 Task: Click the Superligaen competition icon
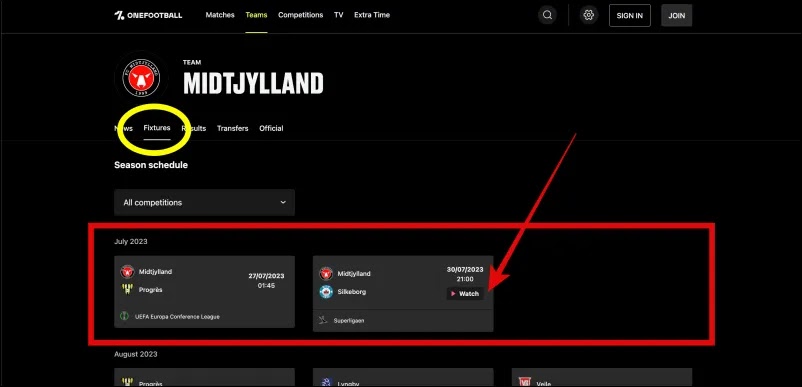(323, 321)
